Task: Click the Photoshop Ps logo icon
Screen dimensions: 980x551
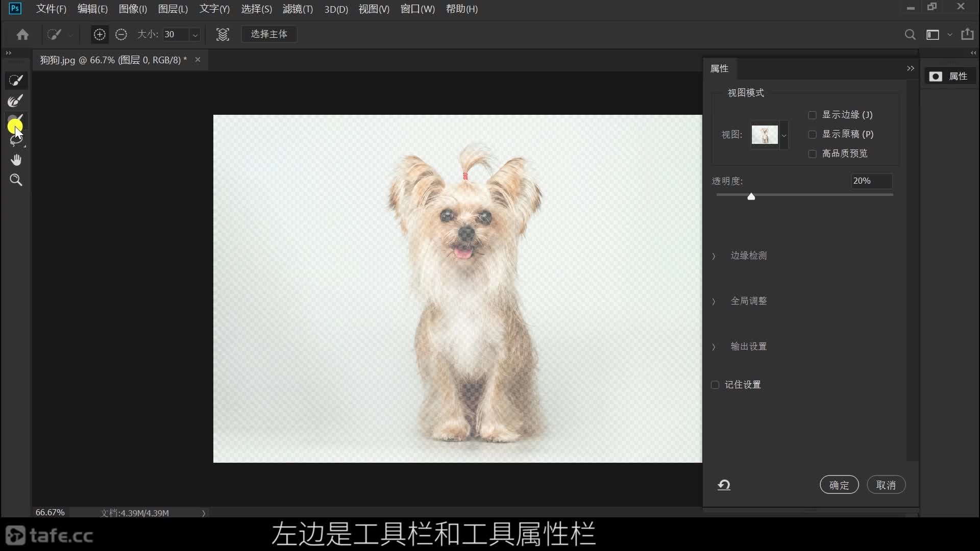Action: [15, 8]
